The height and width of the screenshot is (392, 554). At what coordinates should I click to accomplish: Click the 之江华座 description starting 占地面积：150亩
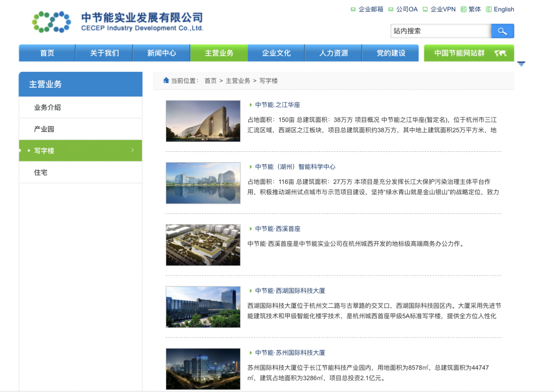[x=372, y=125]
